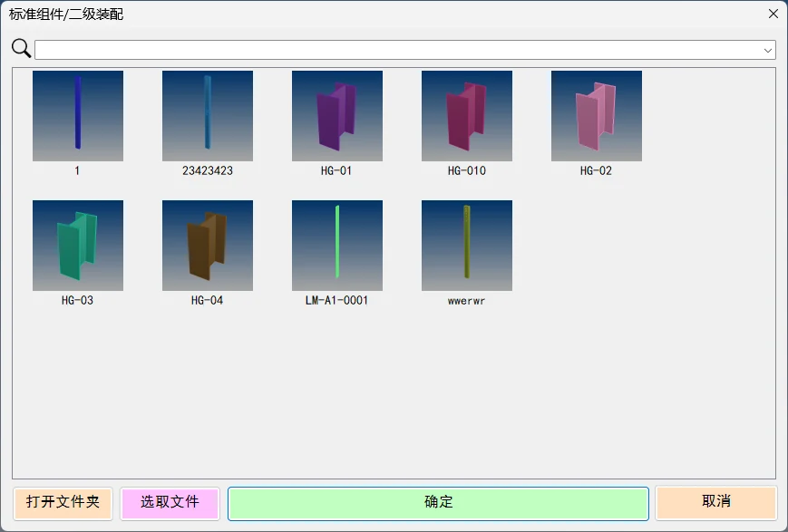
Task: Cancel with the 取消 button
Action: tap(716, 502)
